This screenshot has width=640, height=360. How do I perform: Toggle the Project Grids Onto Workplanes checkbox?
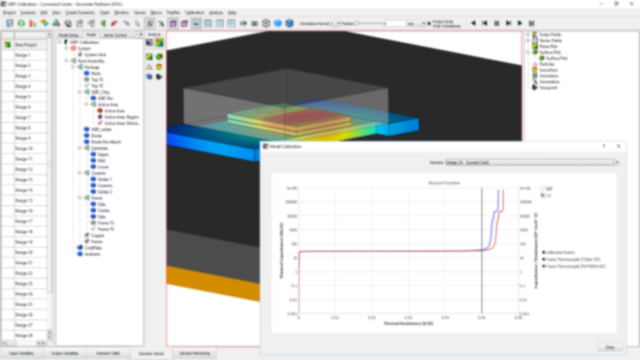pos(429,23)
